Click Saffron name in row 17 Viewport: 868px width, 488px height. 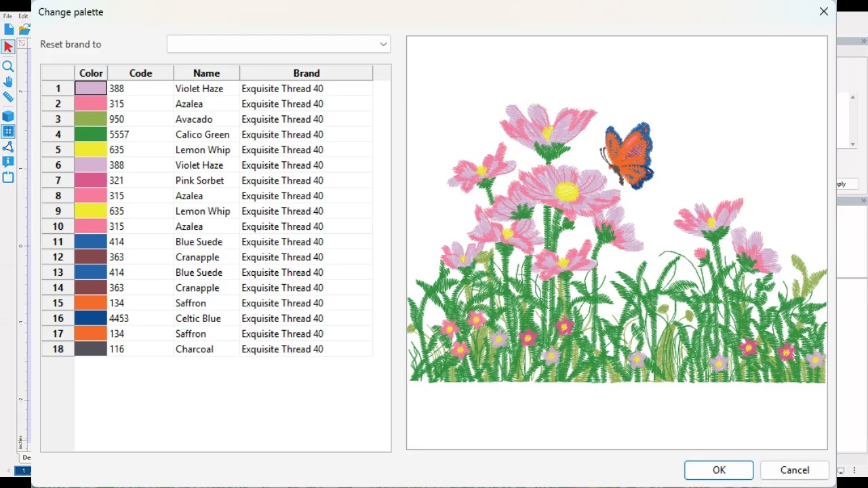tap(206, 333)
